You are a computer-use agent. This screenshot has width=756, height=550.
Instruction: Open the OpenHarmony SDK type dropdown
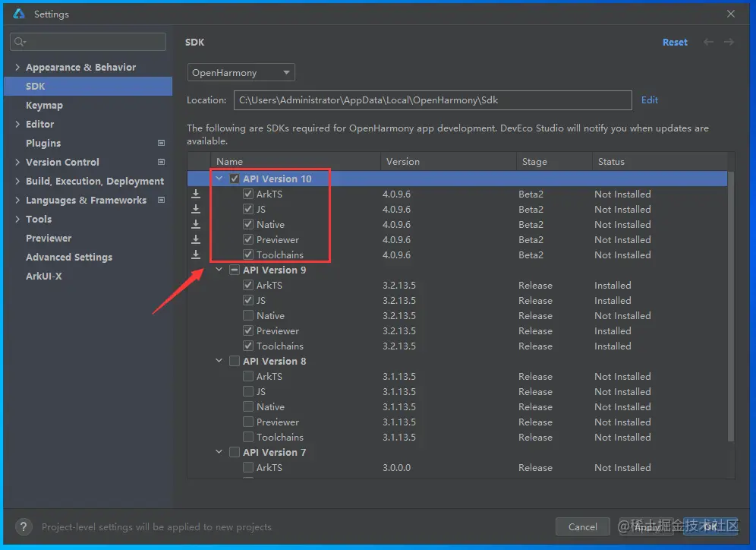(x=241, y=72)
